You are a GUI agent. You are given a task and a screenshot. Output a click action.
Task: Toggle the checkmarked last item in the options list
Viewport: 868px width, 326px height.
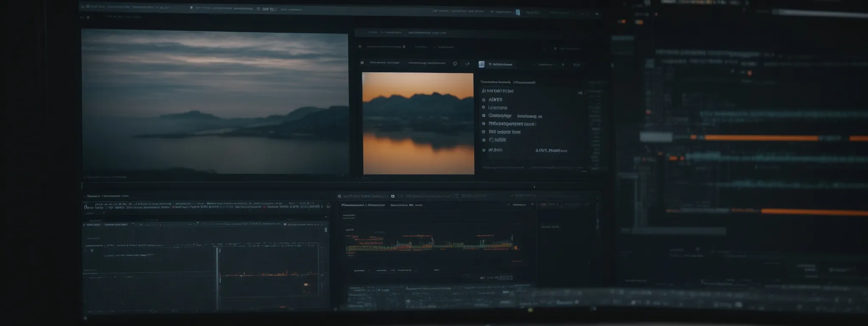pyautogui.click(x=484, y=150)
